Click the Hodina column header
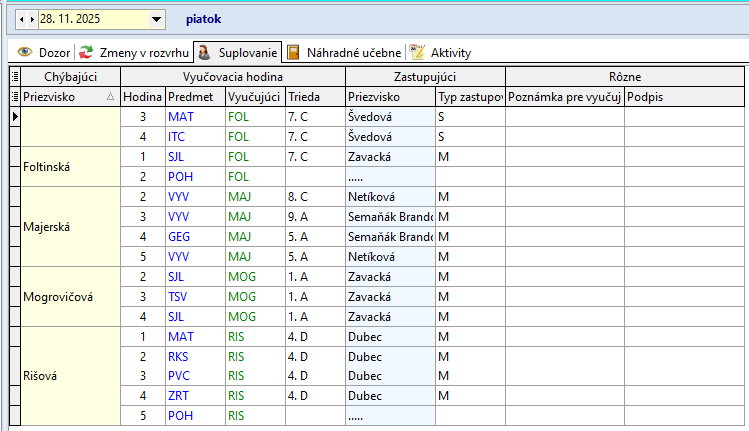Image resolution: width=749 pixels, height=431 pixels. click(142, 97)
